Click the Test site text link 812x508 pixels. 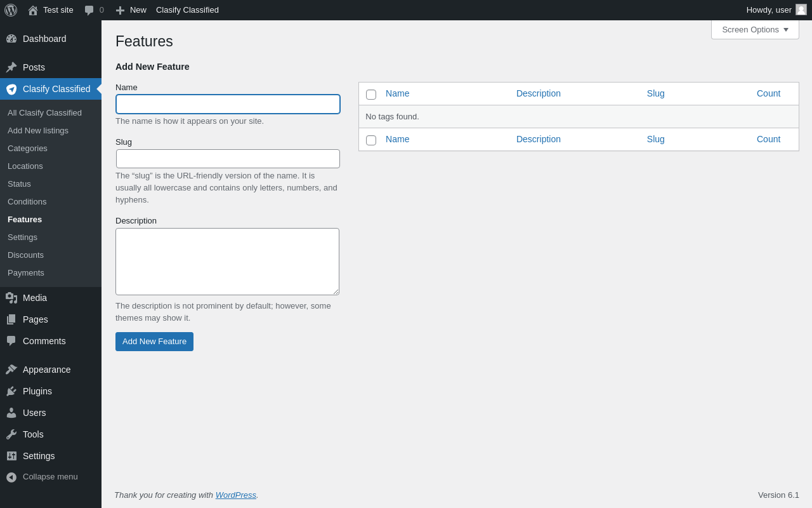[x=58, y=10]
